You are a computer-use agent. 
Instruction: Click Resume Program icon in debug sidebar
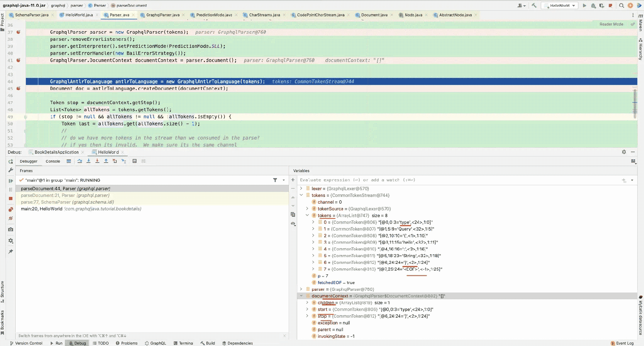click(x=11, y=181)
